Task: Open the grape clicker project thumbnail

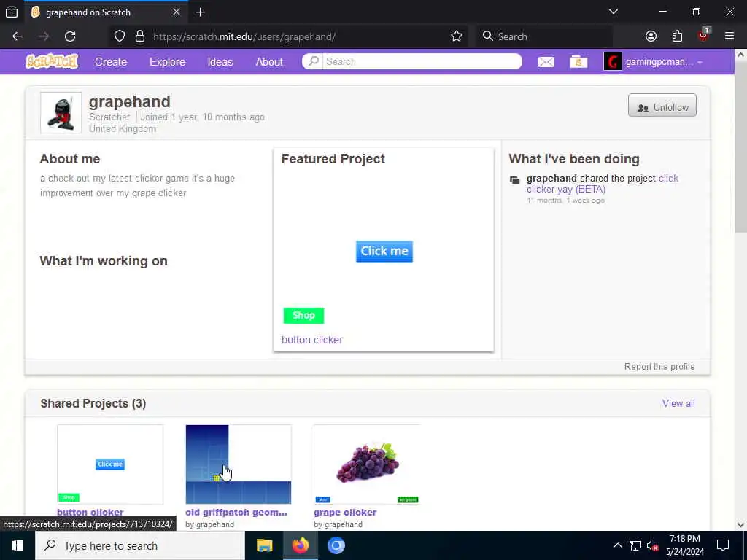Action: tap(367, 464)
